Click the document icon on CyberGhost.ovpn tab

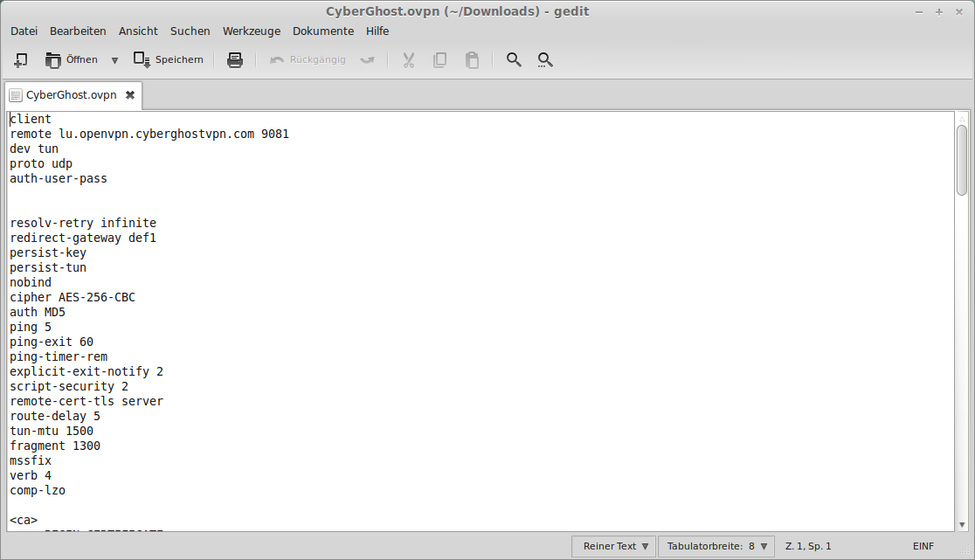pos(17,95)
